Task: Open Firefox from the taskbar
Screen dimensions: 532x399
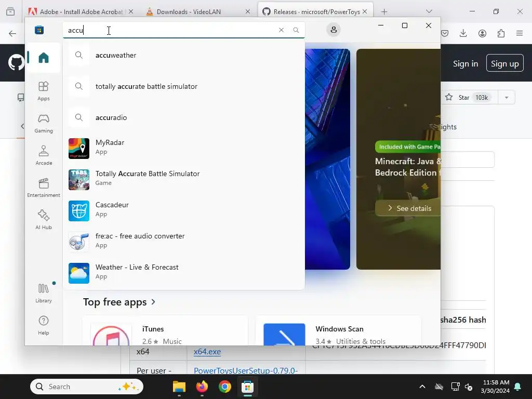Action: coord(202,387)
